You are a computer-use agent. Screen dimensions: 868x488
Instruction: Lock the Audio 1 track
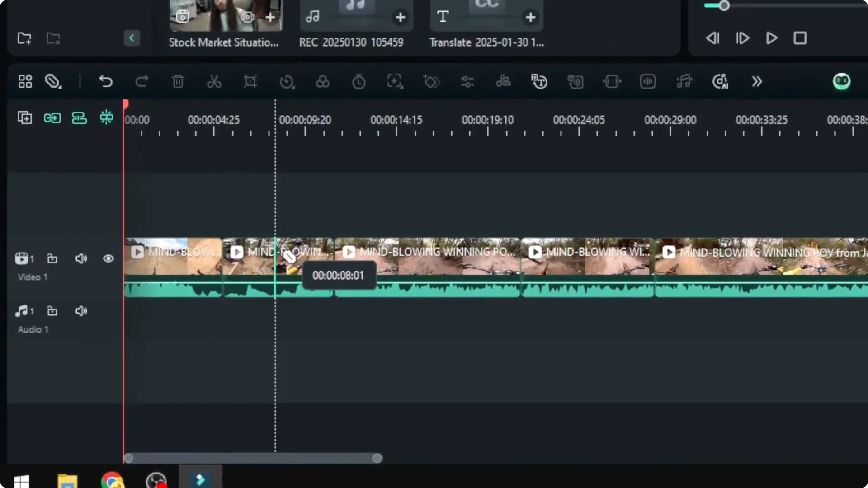point(52,311)
